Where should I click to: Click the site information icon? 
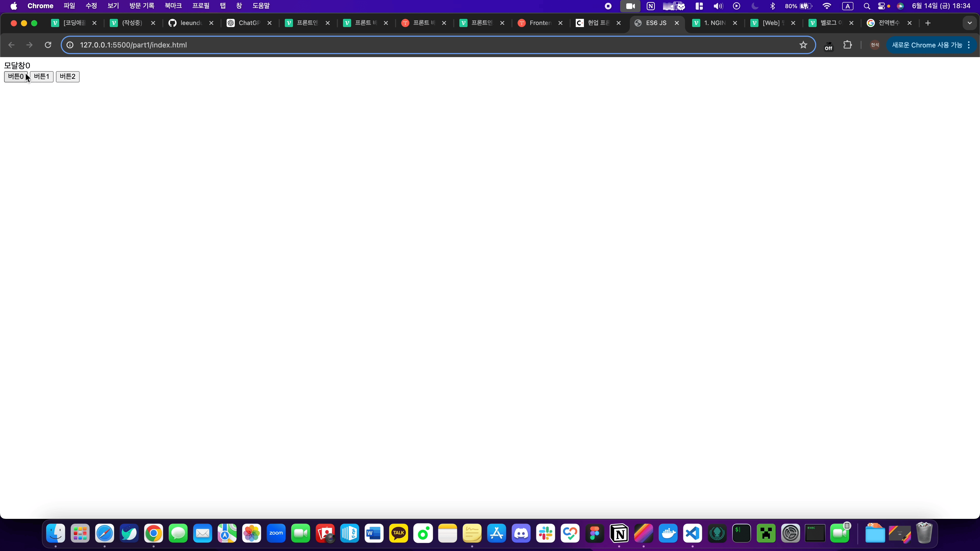coord(70,45)
